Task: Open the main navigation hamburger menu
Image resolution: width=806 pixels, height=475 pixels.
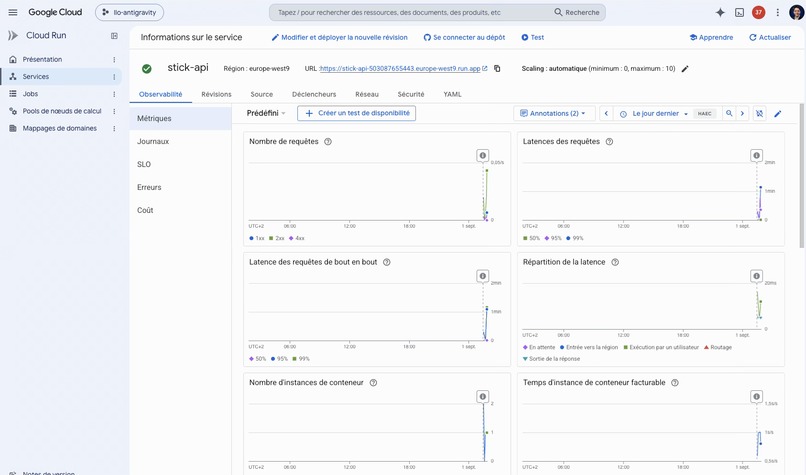Action: (x=13, y=12)
